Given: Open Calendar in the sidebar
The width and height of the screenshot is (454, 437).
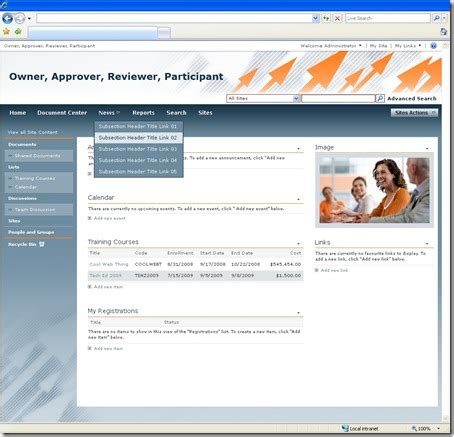Looking at the screenshot, I should [26, 187].
